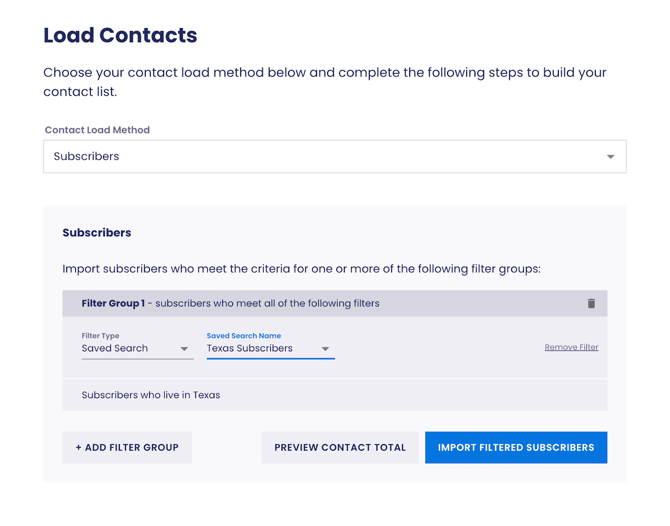Click the arrow next to Saved Search
The width and height of the screenshot is (670, 526).
point(185,349)
